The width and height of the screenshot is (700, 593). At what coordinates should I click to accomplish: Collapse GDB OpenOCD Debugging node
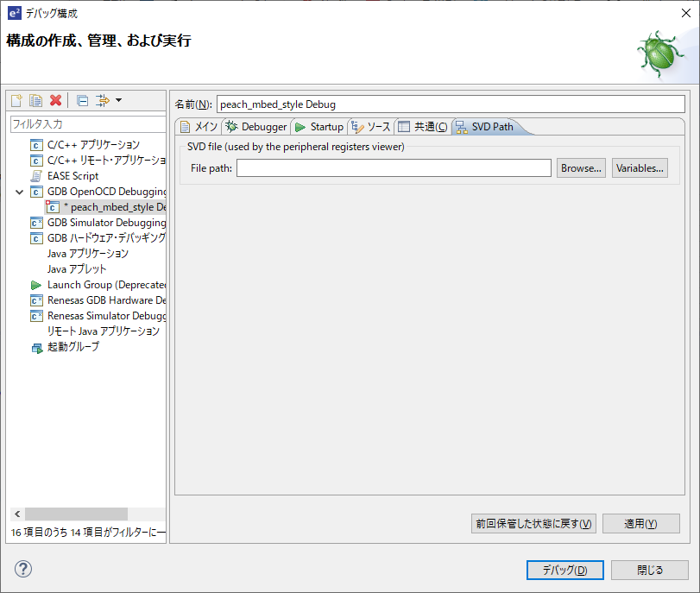pos(20,192)
